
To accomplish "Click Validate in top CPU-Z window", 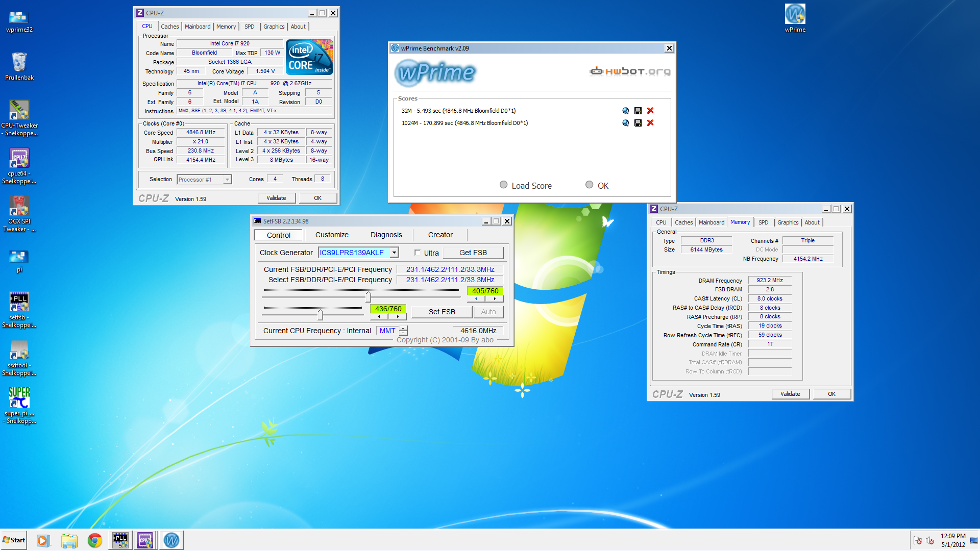I will (276, 198).
